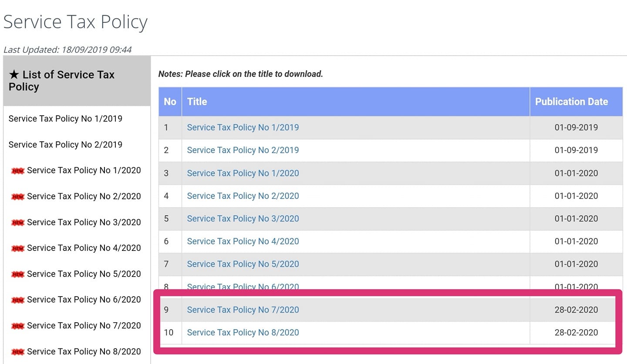627x364 pixels.
Task: Open Service Tax Policy No 2/2019 table link
Action: click(x=243, y=150)
